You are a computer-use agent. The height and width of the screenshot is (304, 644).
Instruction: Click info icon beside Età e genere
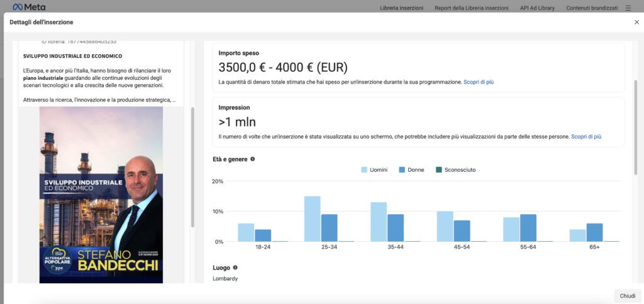click(253, 159)
